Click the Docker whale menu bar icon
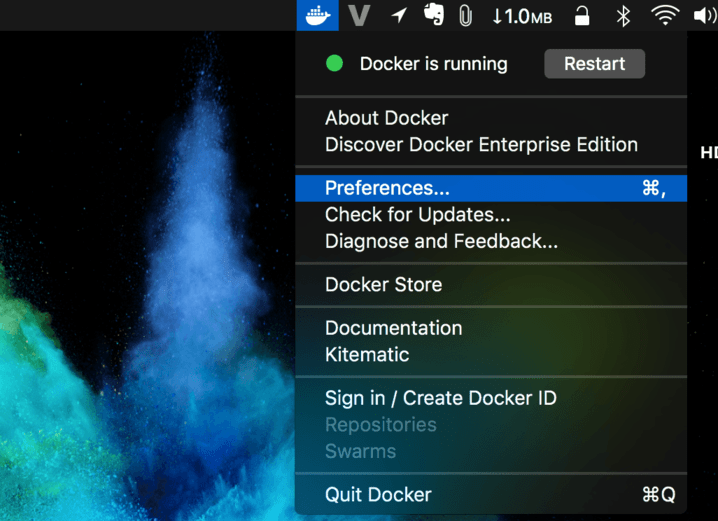 pyautogui.click(x=318, y=16)
